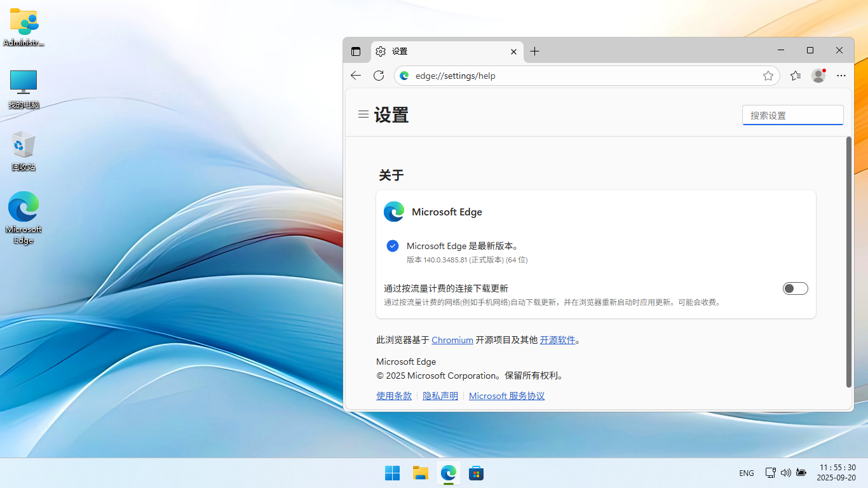Toggle metered connection update download switch
The width and height of the screenshot is (868, 488).
coord(796,288)
